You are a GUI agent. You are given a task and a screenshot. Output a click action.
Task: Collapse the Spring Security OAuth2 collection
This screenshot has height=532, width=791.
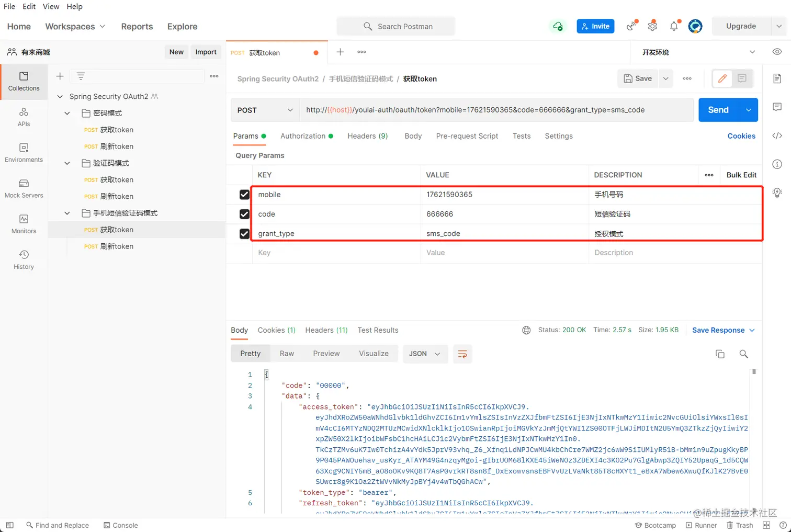(x=60, y=96)
